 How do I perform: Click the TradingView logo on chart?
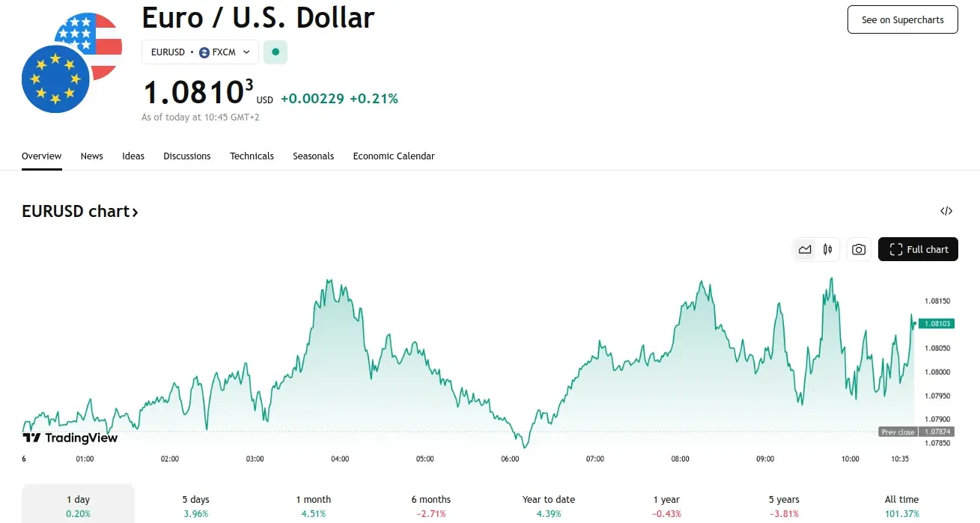coord(70,438)
